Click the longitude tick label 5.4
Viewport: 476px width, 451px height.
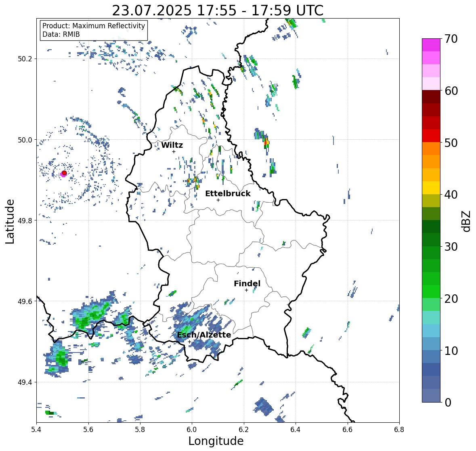point(36,429)
